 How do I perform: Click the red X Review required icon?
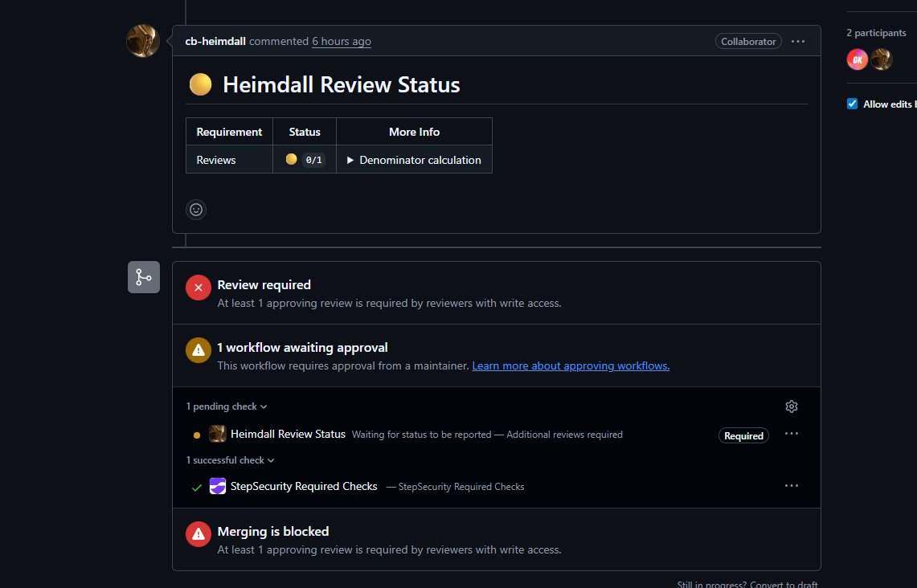[199, 288]
